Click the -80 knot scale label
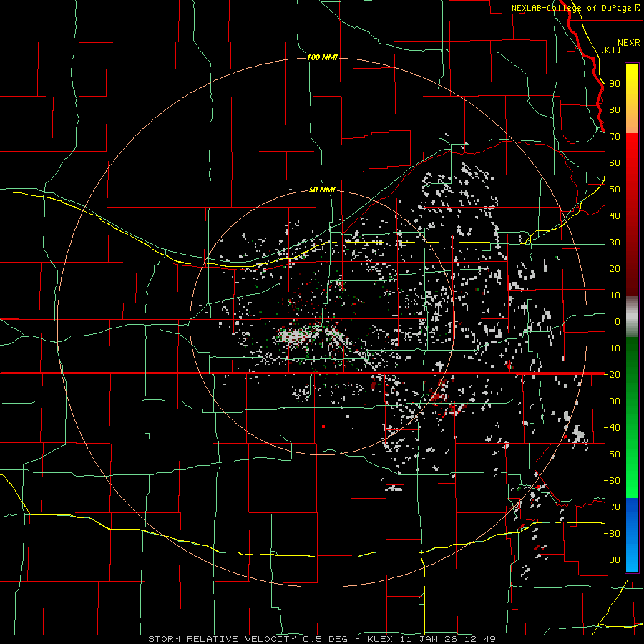644x644 pixels. [612, 534]
